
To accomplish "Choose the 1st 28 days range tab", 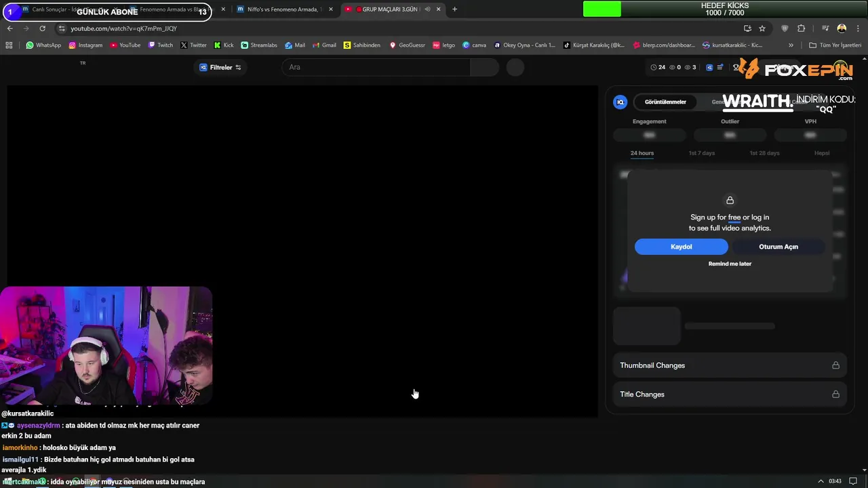I will (764, 153).
